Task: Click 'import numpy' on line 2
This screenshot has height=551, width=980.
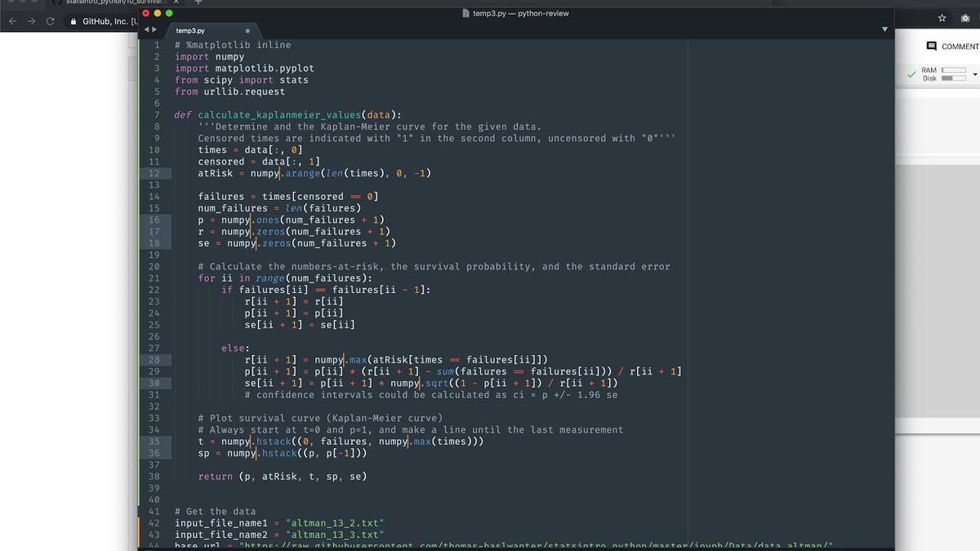Action: pos(209,56)
